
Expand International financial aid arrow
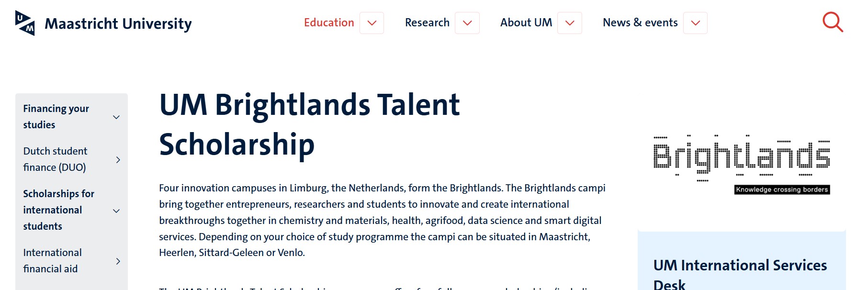pos(118,261)
